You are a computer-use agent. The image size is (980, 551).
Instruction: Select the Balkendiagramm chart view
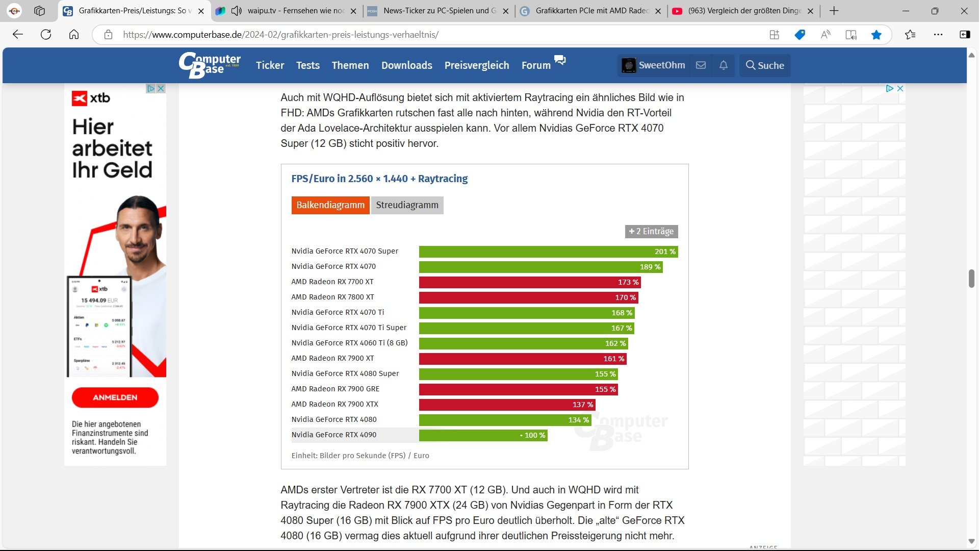tap(330, 205)
